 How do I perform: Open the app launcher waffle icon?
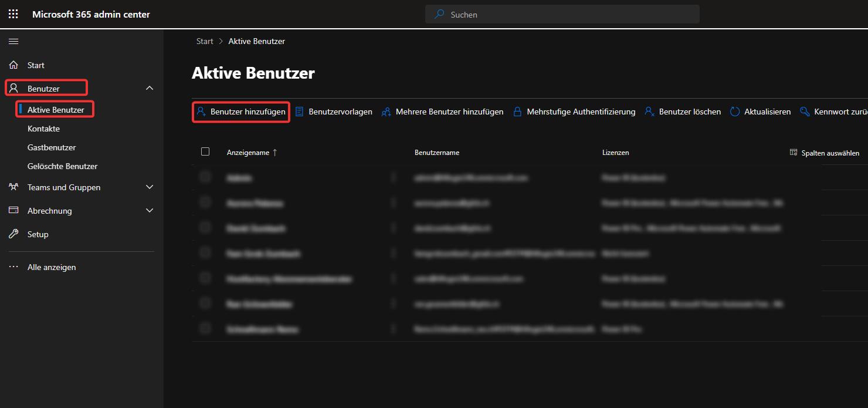[x=13, y=14]
